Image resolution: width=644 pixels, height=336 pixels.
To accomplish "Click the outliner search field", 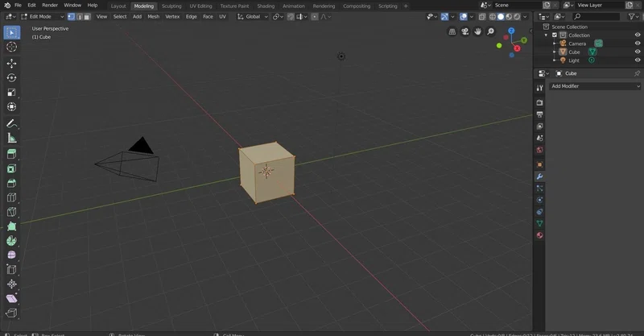I will [x=596, y=16].
